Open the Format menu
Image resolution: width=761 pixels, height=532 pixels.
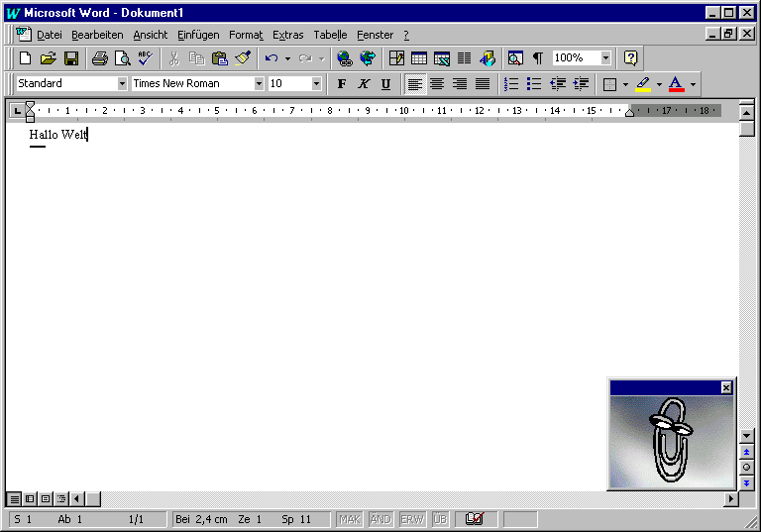click(x=246, y=35)
